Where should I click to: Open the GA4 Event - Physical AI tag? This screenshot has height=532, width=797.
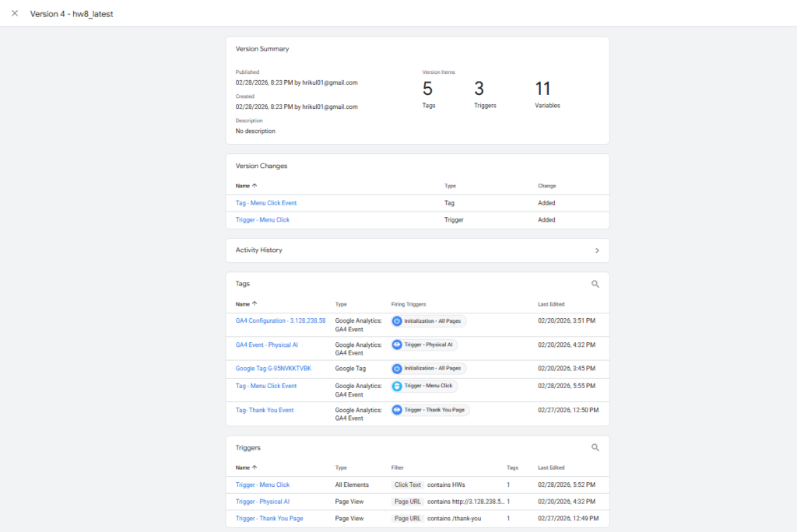click(267, 345)
